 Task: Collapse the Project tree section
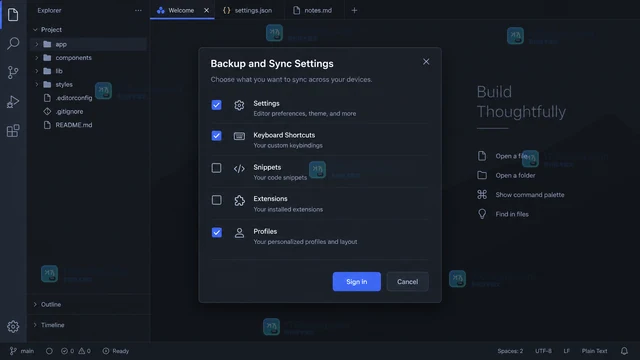tap(35, 30)
